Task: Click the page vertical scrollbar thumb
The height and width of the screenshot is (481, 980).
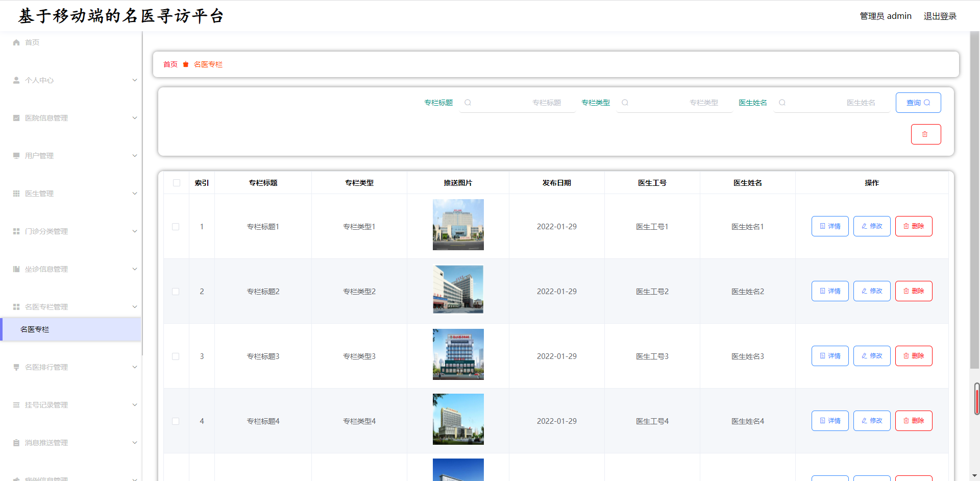Action: pos(975,200)
